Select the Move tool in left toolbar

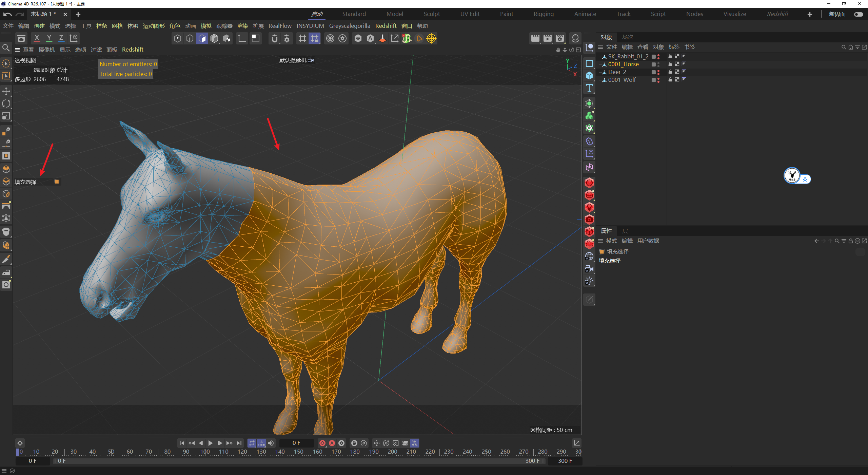[6, 91]
